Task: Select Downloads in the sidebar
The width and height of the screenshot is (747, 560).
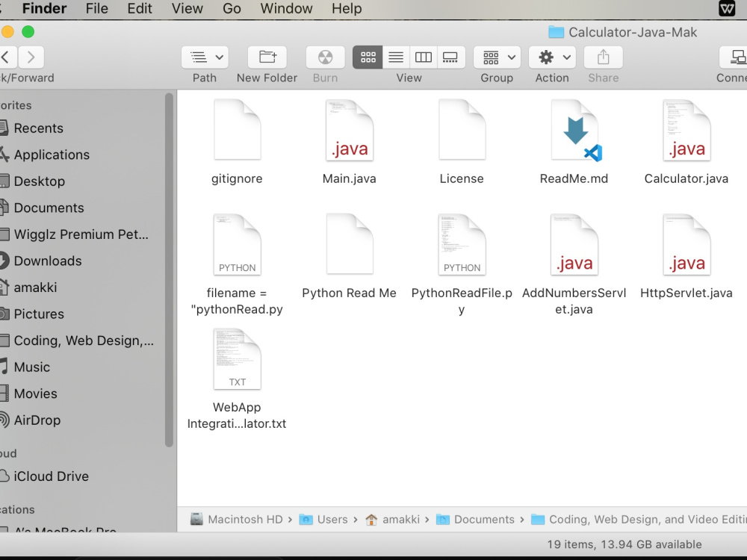Action: 48,261
